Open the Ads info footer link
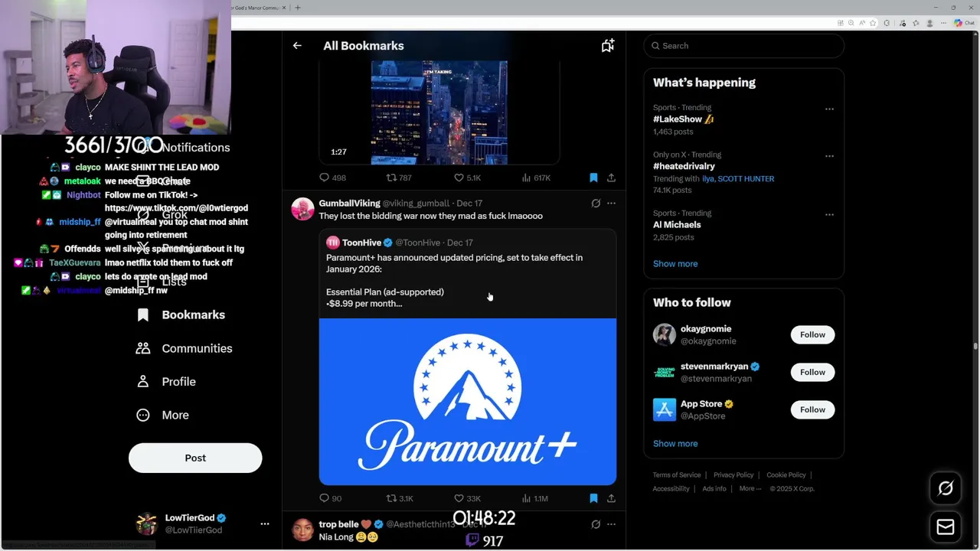 coord(714,489)
